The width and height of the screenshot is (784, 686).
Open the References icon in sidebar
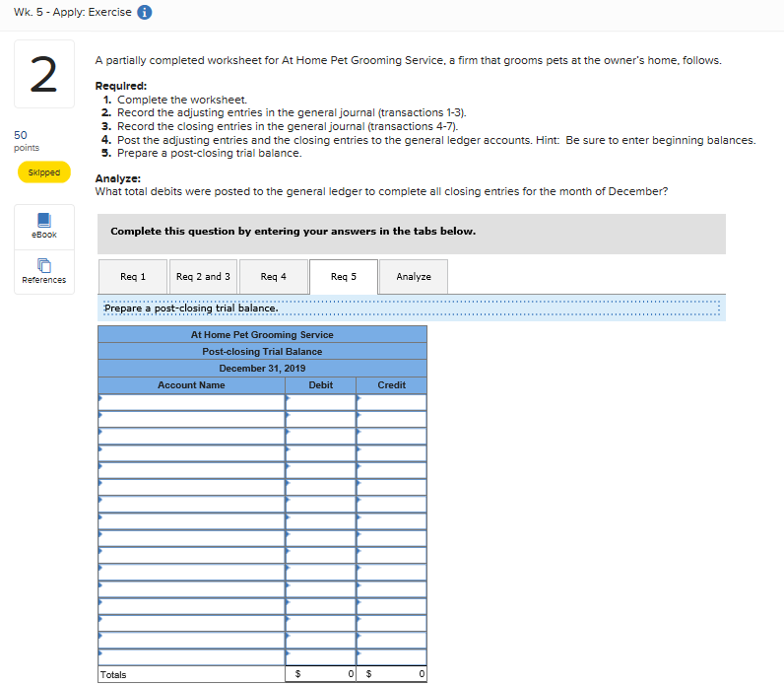44,272
